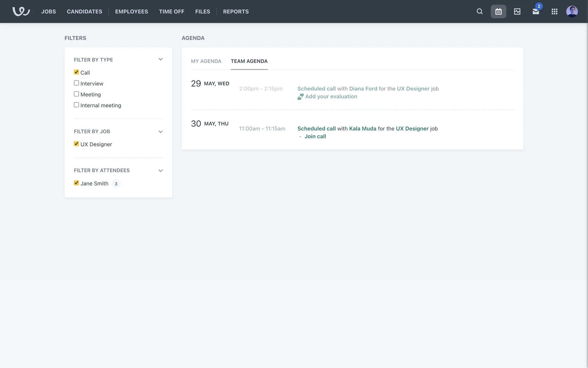Uncheck Jane Smith attendee filter
588x368 pixels.
76,183
